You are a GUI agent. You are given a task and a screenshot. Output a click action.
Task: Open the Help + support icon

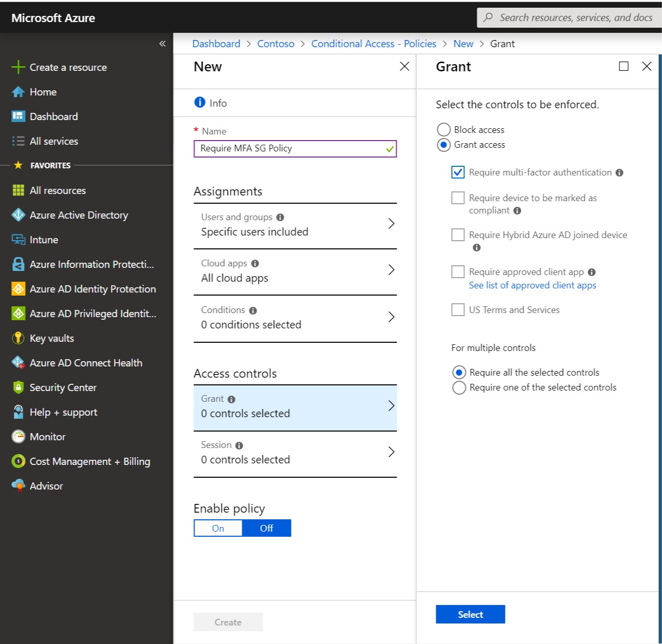pyautogui.click(x=18, y=412)
